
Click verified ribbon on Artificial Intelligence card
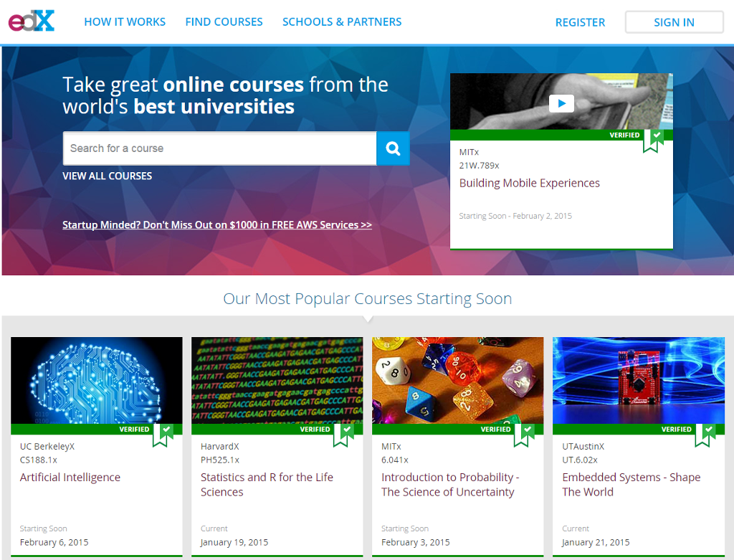coord(163,435)
